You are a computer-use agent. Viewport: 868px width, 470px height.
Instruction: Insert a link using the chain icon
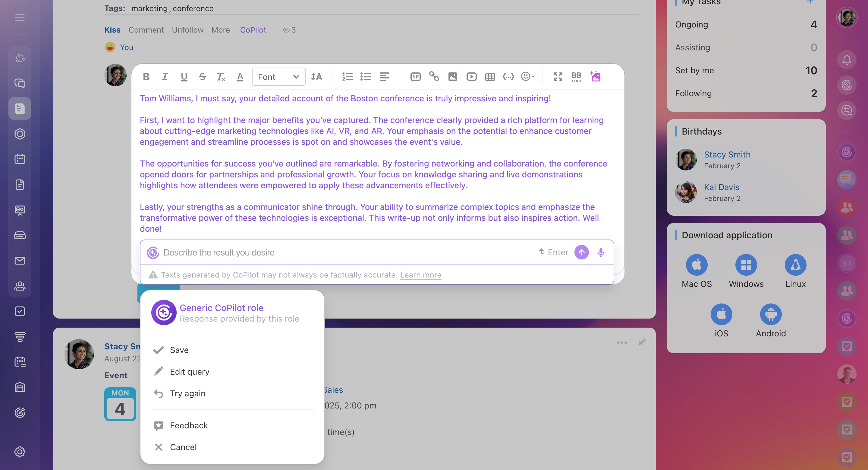[x=434, y=77]
